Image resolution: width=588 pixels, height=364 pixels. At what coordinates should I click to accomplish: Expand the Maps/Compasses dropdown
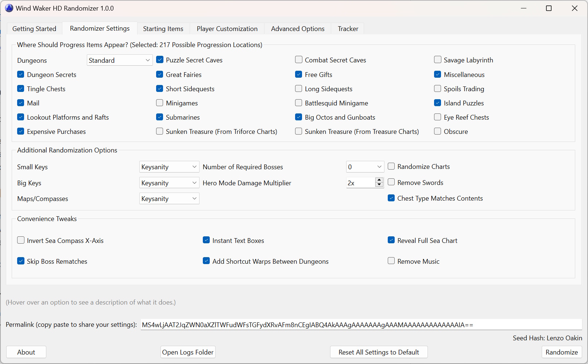click(x=169, y=198)
